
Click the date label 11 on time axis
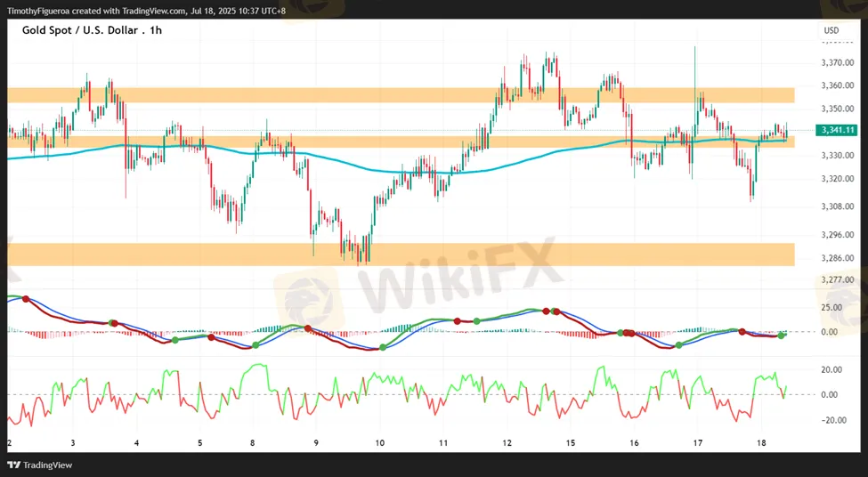(443, 443)
